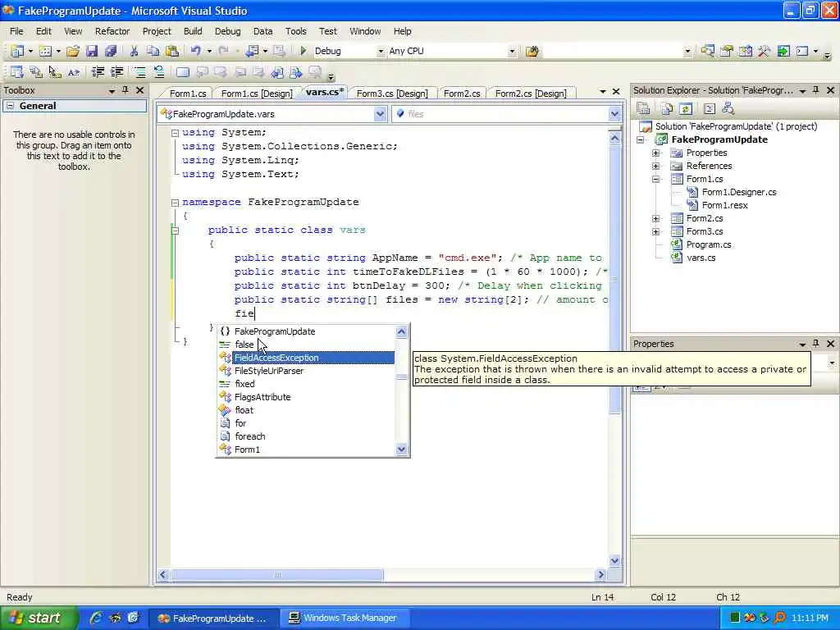Click the Save All toolbar icon
840x630 pixels.
tap(111, 51)
